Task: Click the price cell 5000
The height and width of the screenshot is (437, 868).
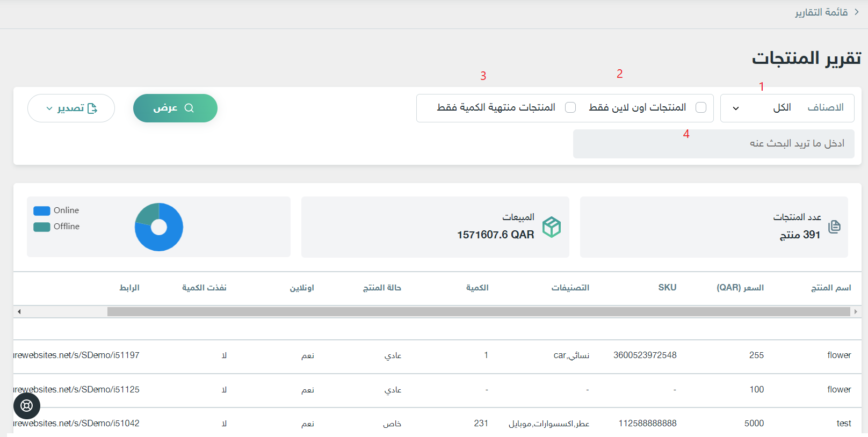Action: [754, 424]
